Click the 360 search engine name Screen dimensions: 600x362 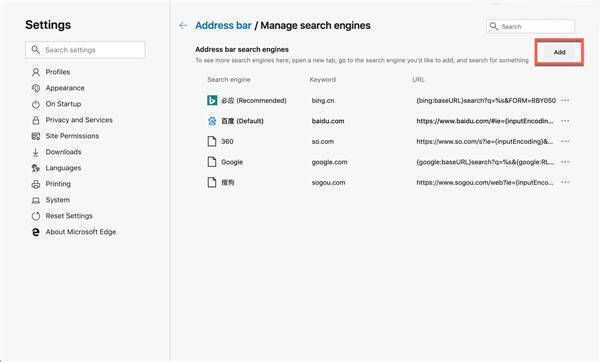pyautogui.click(x=227, y=142)
